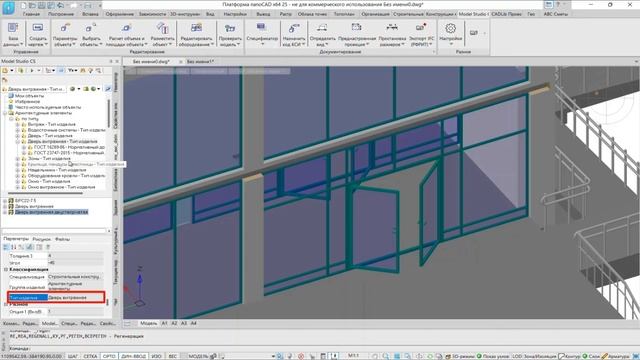The width and height of the screenshot is (640, 360).
Task: Collapse Дверь витражная - Тип изделия node
Action: [x=18, y=141]
